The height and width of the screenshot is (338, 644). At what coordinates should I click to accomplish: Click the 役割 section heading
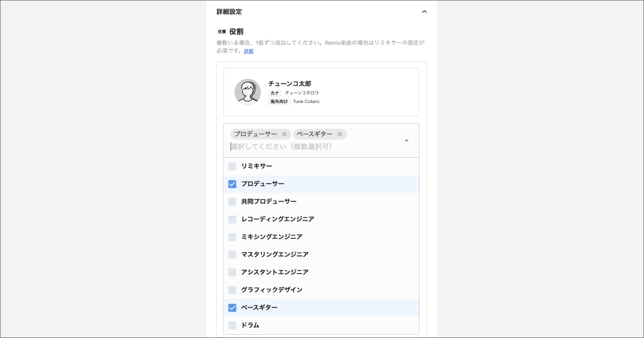[x=236, y=32]
